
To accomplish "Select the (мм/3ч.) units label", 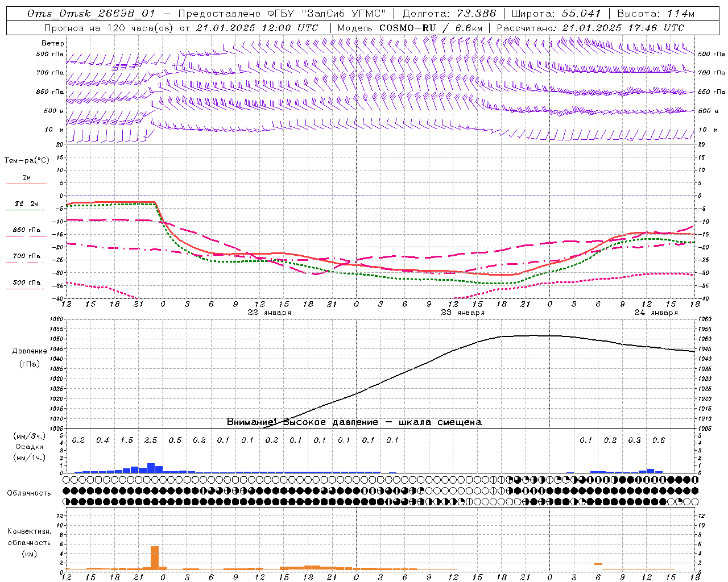I will pos(29,436).
